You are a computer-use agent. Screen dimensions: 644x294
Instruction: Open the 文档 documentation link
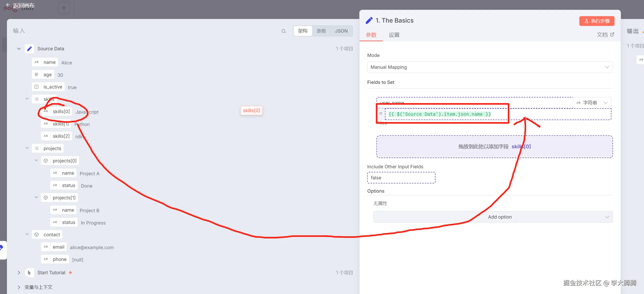pyautogui.click(x=605, y=35)
